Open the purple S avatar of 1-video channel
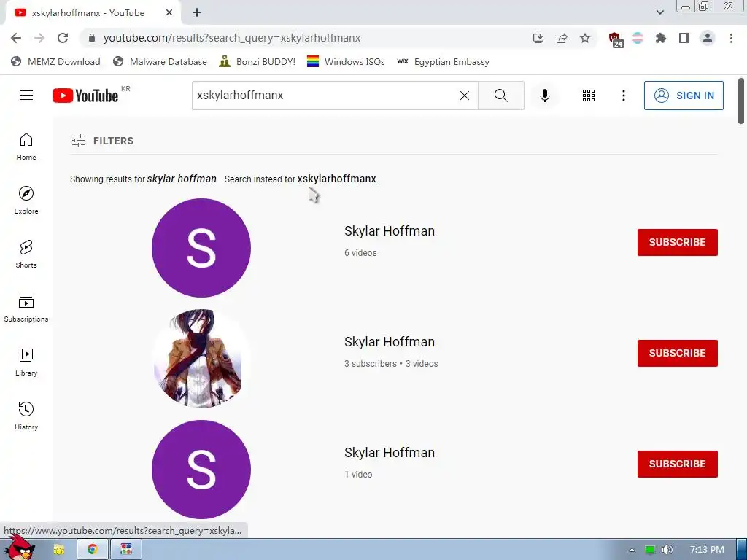Viewport: 747px width, 560px height. pyautogui.click(x=201, y=470)
